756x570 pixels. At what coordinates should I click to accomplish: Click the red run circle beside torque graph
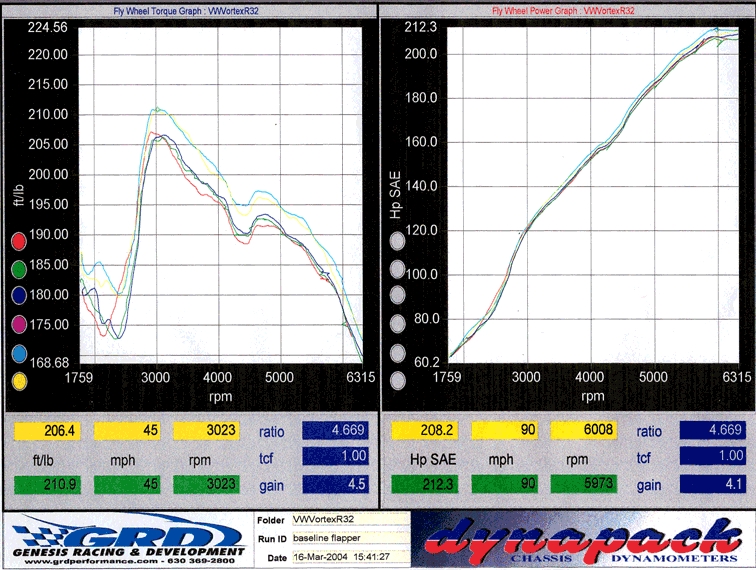(x=18, y=241)
